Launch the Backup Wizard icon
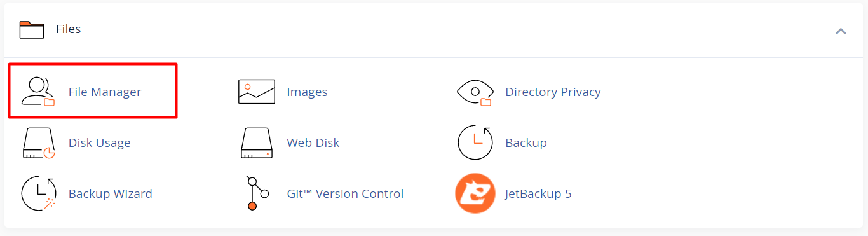Viewport: 868px width, 236px height. click(x=38, y=193)
